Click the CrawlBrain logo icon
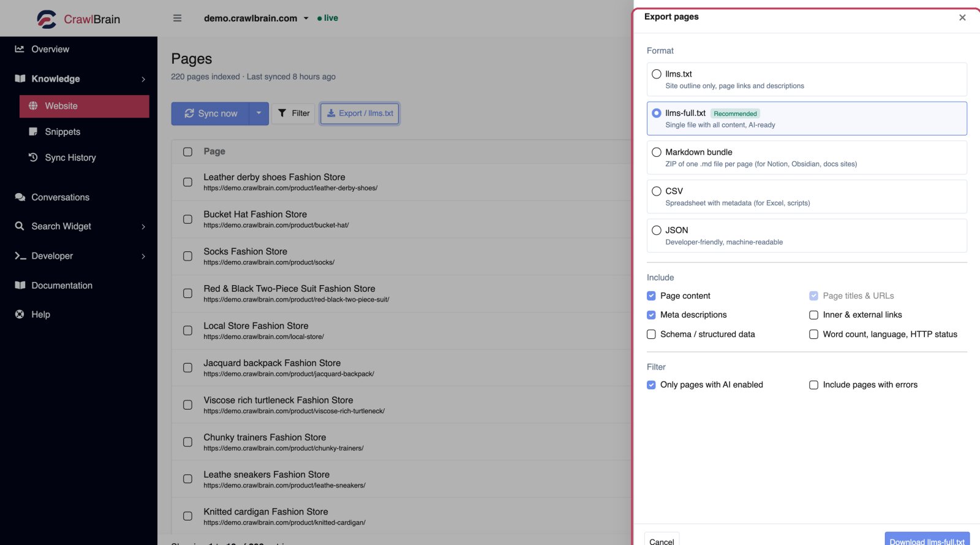This screenshot has width=980, height=545. pyautogui.click(x=47, y=19)
